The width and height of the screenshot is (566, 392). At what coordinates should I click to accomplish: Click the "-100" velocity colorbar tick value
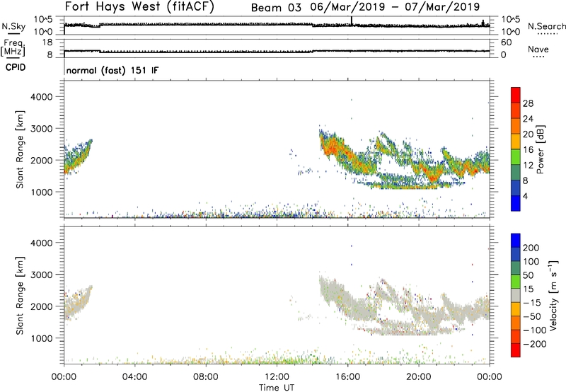tap(535, 330)
